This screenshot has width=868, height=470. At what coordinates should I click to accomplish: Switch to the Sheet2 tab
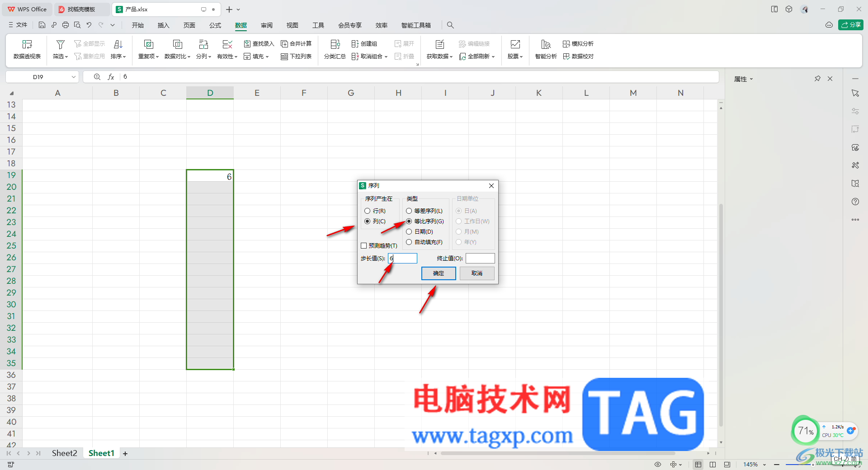coord(64,453)
